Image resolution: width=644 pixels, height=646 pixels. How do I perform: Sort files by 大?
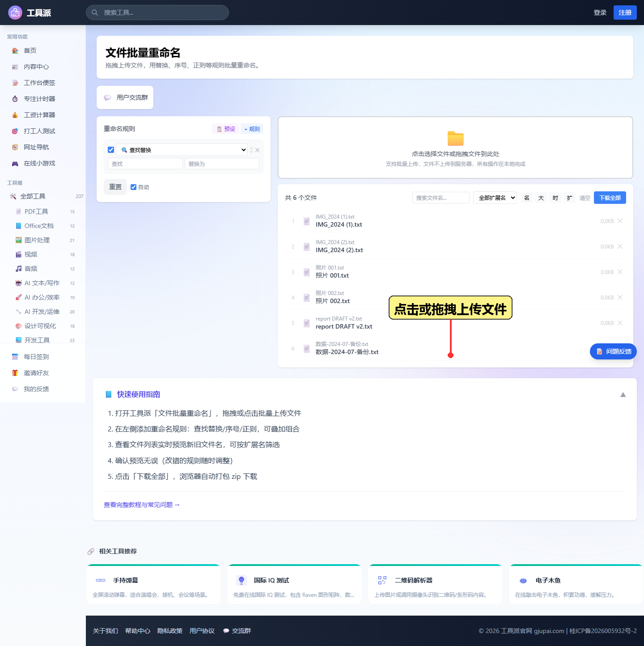pyautogui.click(x=541, y=198)
